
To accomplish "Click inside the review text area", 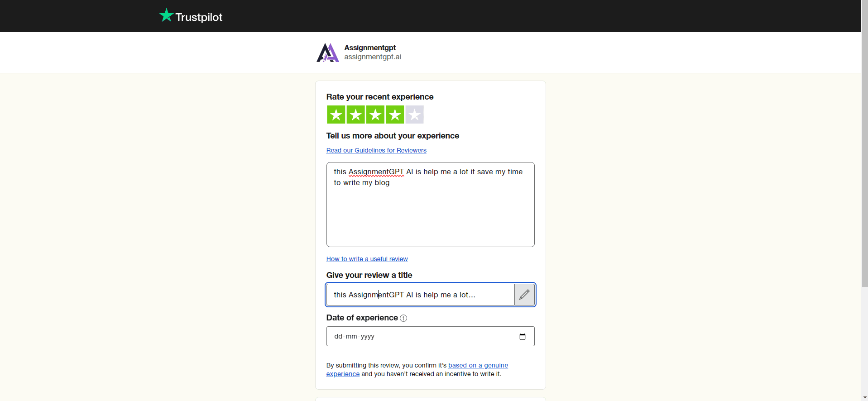I will coord(430,205).
